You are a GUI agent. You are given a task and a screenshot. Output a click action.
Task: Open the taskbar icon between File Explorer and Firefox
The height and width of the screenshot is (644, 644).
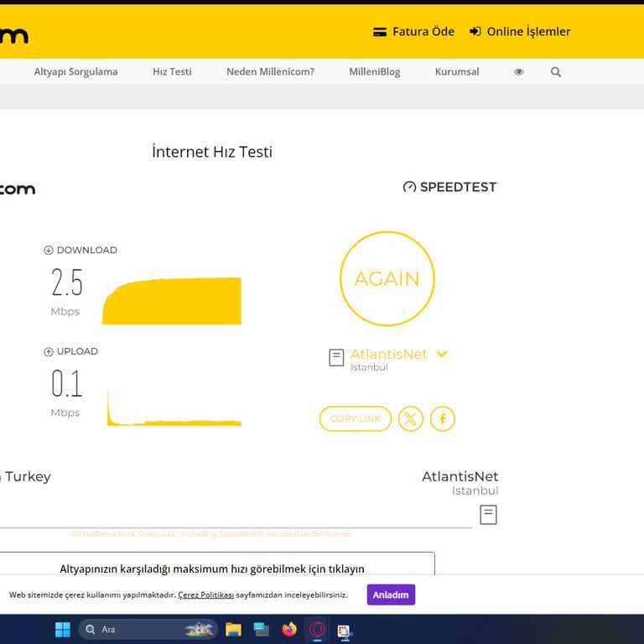(262, 629)
